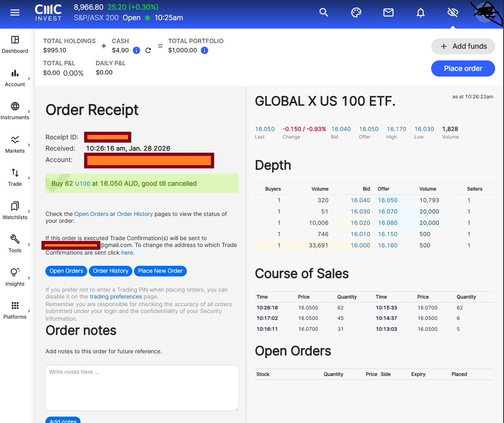The image size is (504, 423).
Task: Open the Trade sidebar item
Action: coord(15,178)
